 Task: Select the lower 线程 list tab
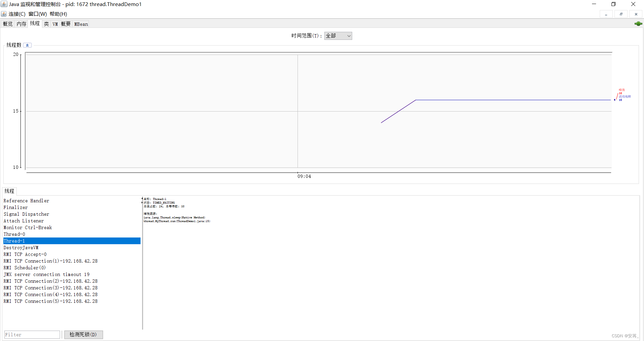click(x=9, y=191)
